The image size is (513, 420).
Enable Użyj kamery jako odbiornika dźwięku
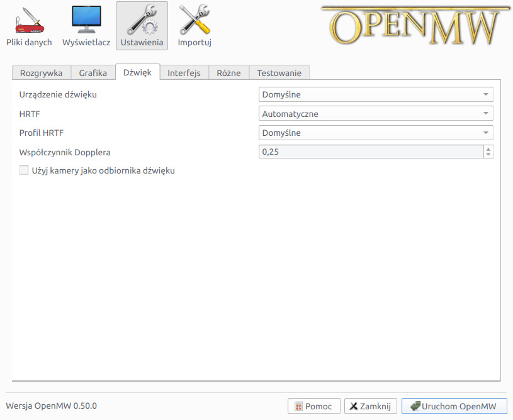tap(24, 170)
